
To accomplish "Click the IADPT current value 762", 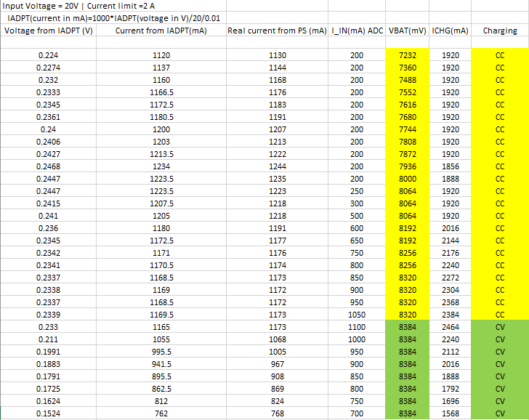I will [x=161, y=413].
